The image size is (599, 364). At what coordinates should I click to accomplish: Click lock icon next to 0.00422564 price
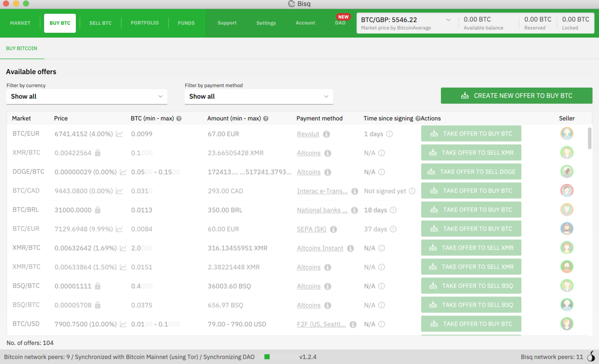98,153
